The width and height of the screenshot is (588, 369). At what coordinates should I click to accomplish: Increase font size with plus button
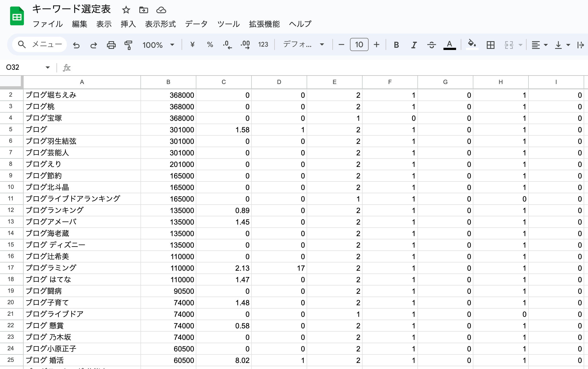point(377,44)
